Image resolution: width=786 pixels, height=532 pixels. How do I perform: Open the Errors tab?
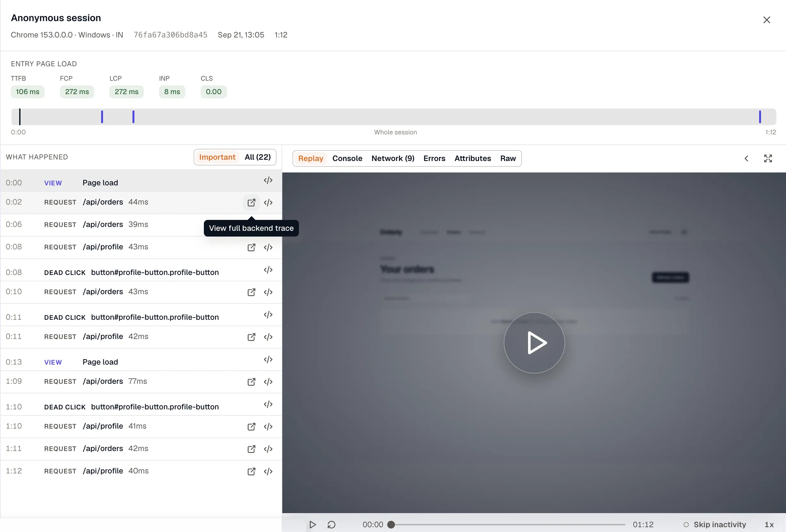pos(434,158)
